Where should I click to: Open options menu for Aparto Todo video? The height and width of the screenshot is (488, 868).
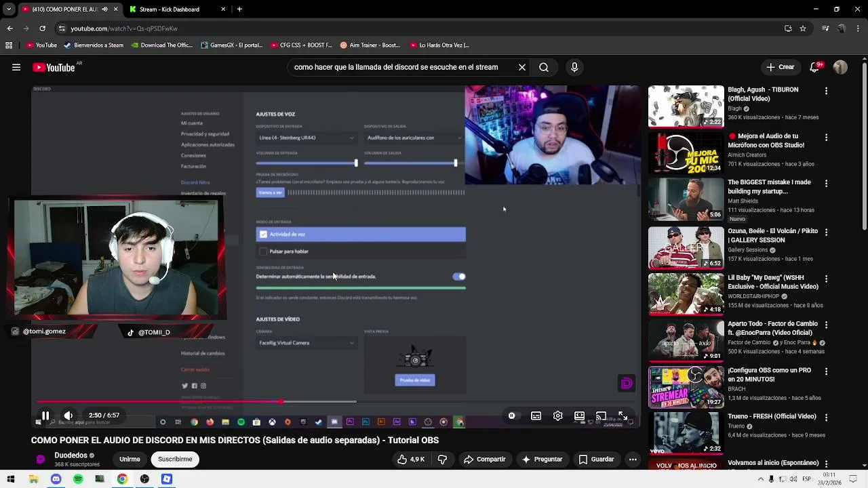coord(826,325)
